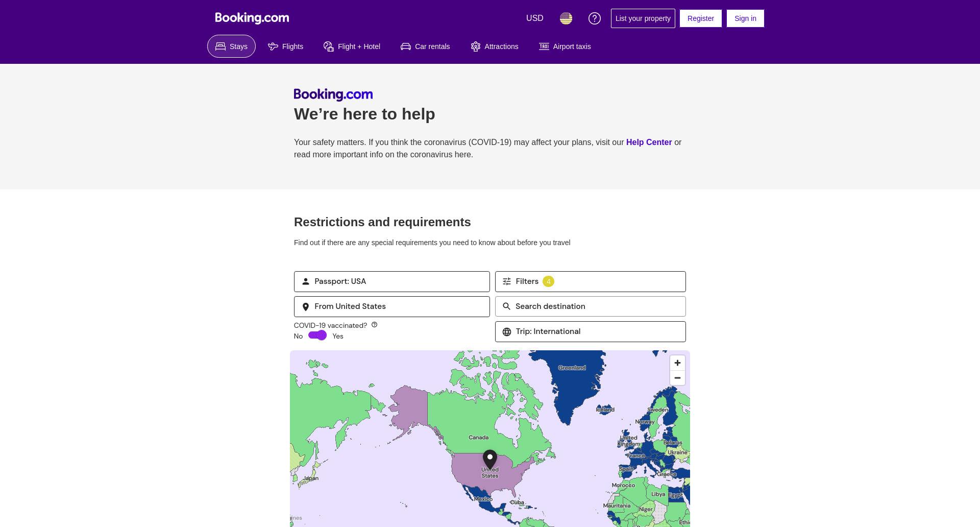Select the Airport taxis tab

coord(565,46)
